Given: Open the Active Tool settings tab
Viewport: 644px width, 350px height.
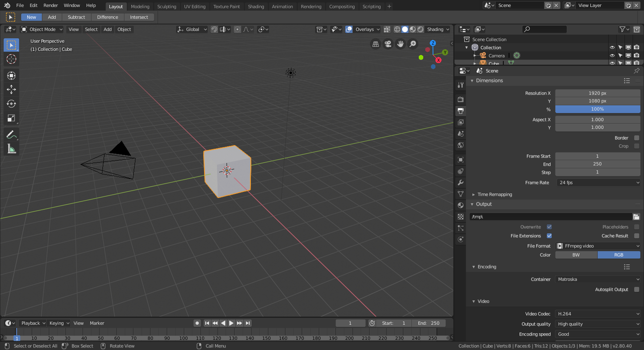Looking at the screenshot, I should click(x=460, y=85).
